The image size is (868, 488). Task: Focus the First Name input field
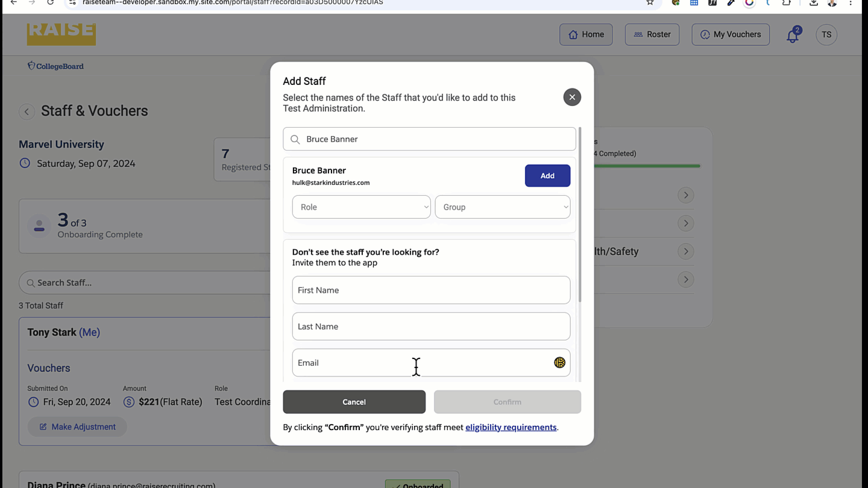pos(431,290)
